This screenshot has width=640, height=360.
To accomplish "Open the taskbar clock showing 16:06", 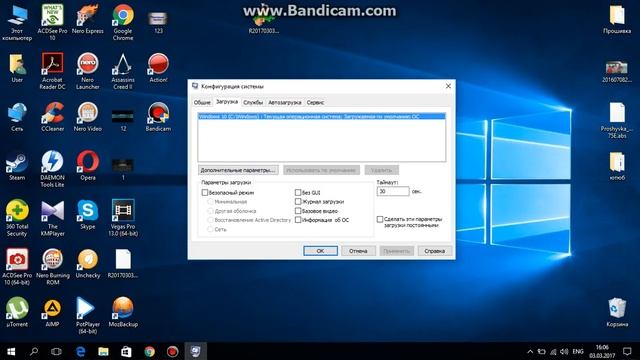I will [602, 351].
